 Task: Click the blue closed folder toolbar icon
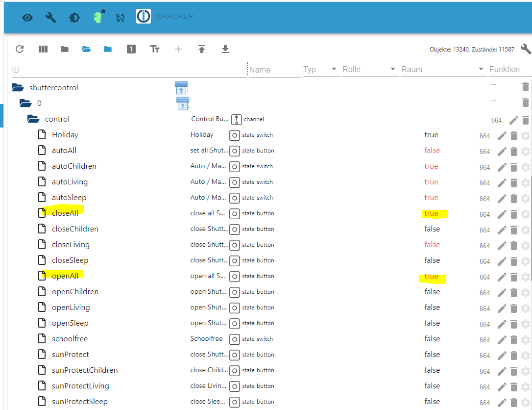coord(108,49)
